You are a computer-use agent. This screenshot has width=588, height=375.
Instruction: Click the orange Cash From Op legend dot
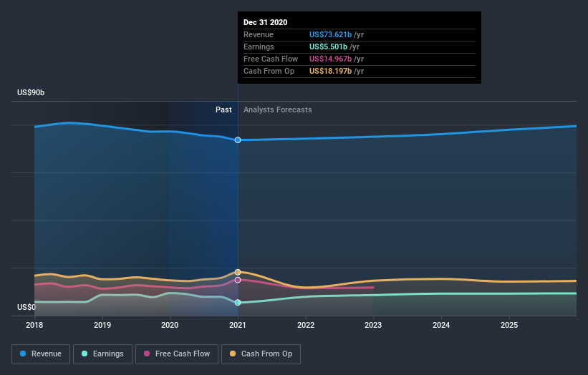pos(233,354)
